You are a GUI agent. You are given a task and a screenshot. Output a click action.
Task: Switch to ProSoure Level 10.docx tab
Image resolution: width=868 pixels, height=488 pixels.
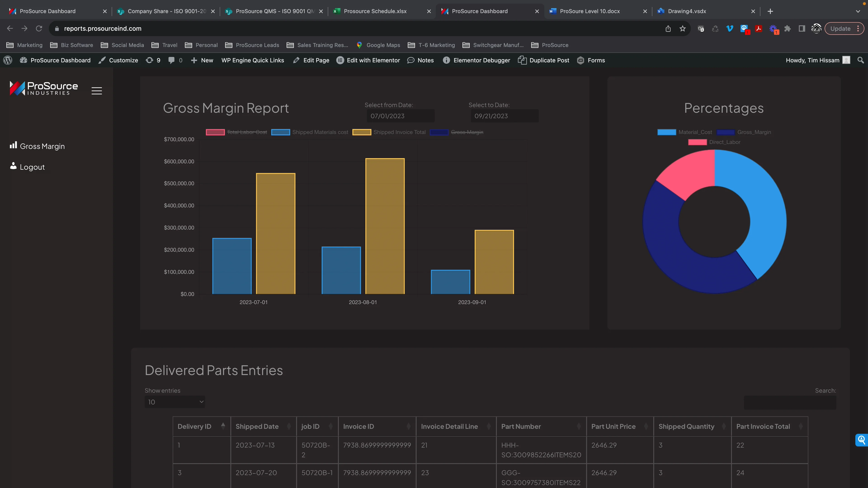(598, 11)
